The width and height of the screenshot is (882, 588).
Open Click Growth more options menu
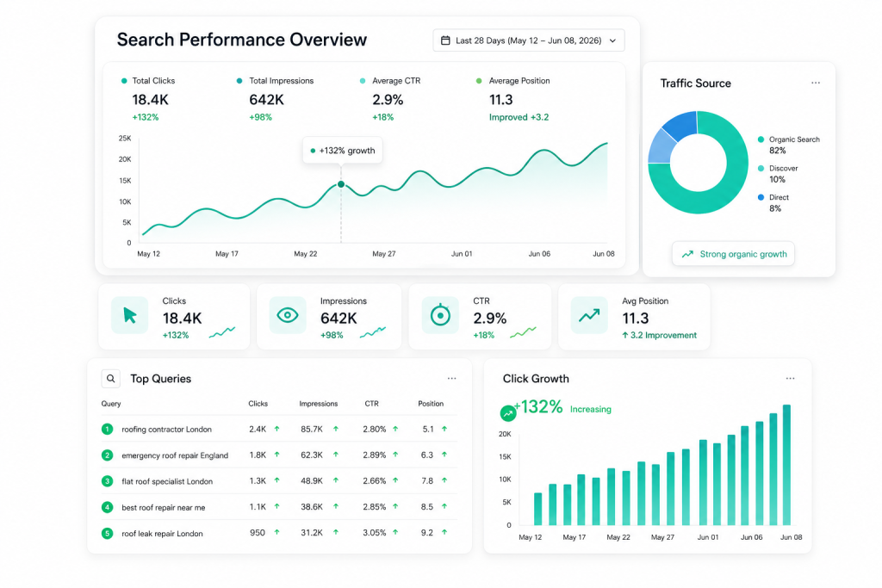[791, 378]
